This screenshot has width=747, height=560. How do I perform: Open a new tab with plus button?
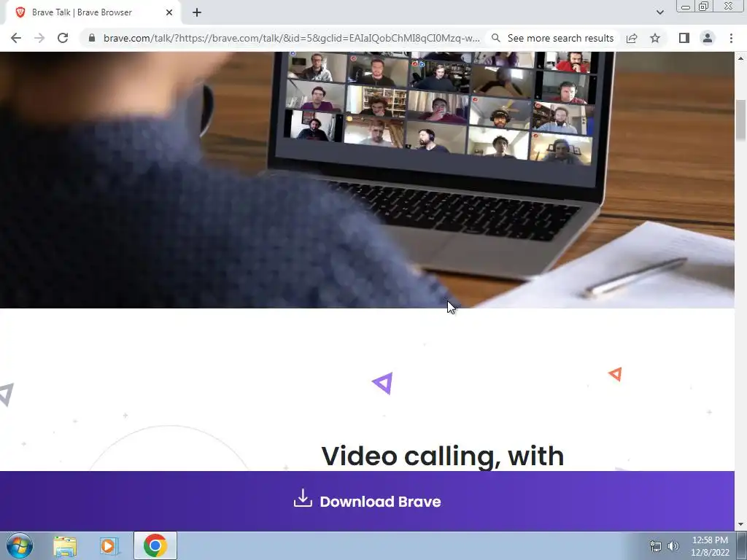click(197, 12)
